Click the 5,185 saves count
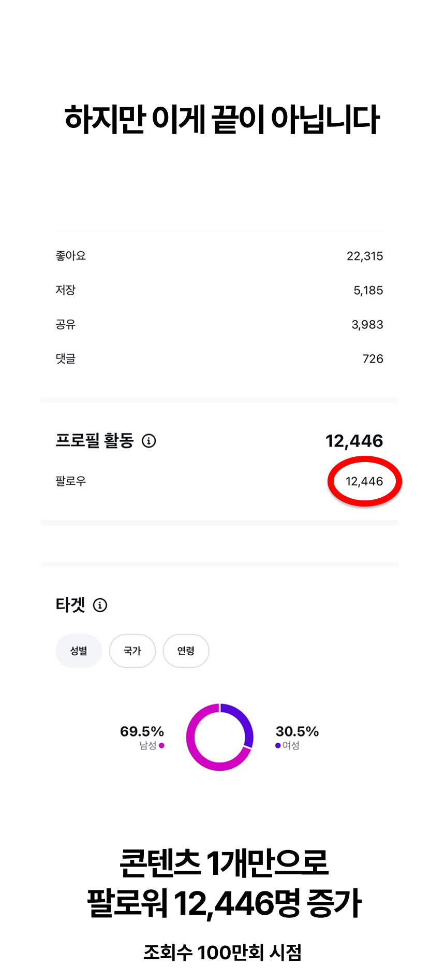Viewport: 445px width, 980px height. pyautogui.click(x=368, y=291)
